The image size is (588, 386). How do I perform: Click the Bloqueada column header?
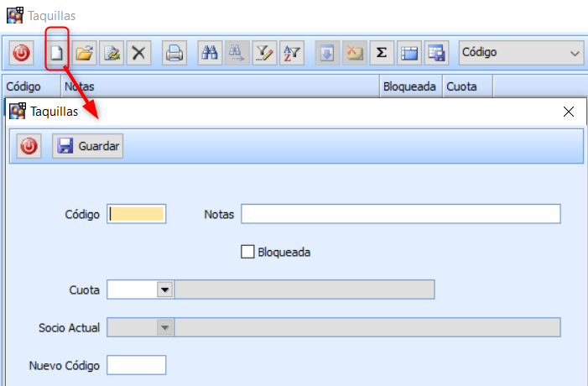tap(408, 86)
